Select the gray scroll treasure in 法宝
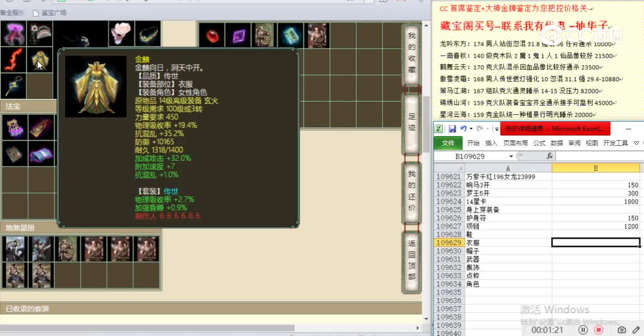Viewport: 644px width, 336px height. (14, 154)
